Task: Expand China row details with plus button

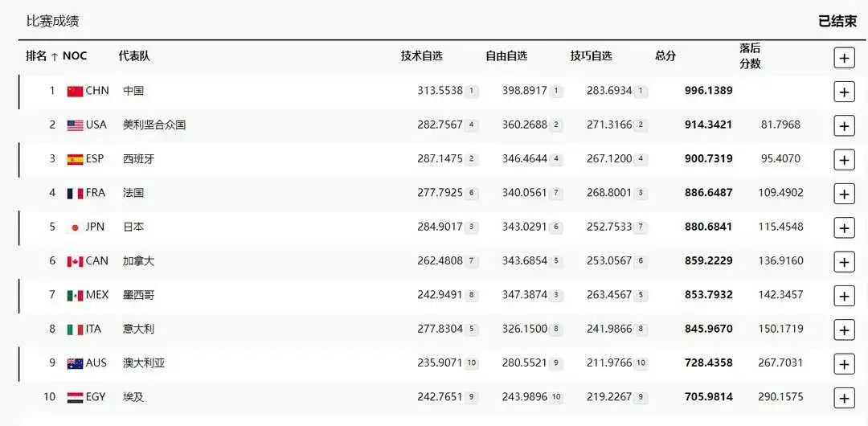Action: click(844, 92)
